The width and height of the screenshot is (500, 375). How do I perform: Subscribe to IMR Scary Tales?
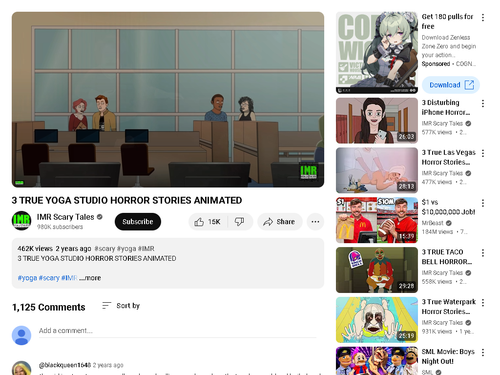[138, 222]
